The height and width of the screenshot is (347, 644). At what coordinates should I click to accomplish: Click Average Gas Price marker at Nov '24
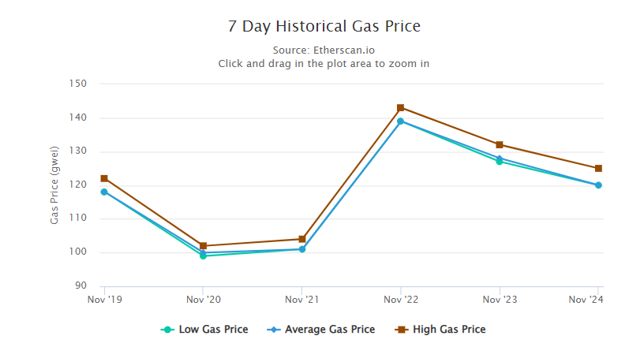point(598,185)
